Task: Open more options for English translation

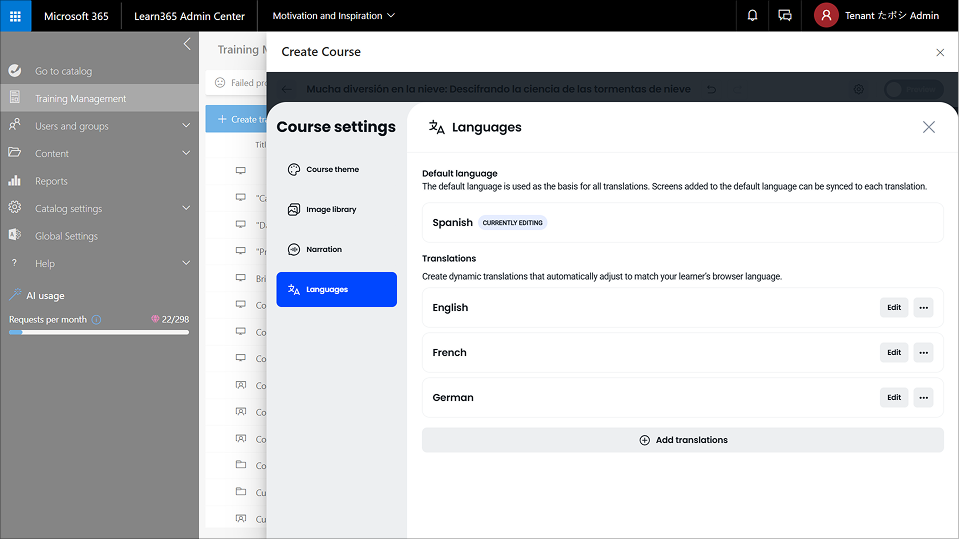Action: click(x=923, y=308)
